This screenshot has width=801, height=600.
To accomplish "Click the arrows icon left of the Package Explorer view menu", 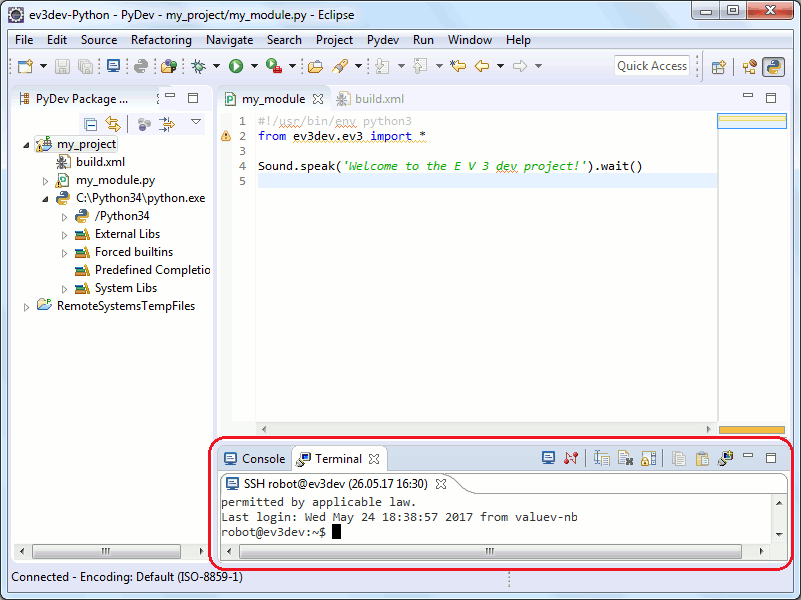I will 167,124.
